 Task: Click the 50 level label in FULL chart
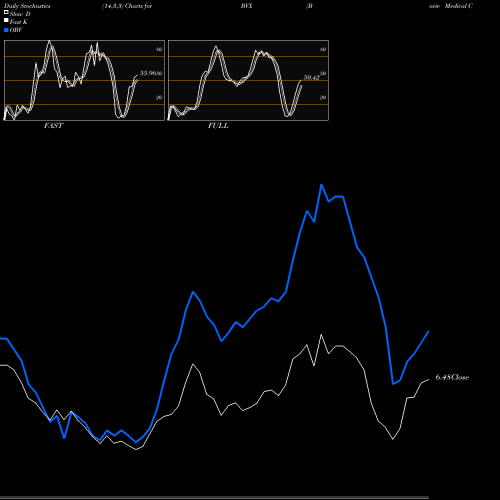coord(323,73)
